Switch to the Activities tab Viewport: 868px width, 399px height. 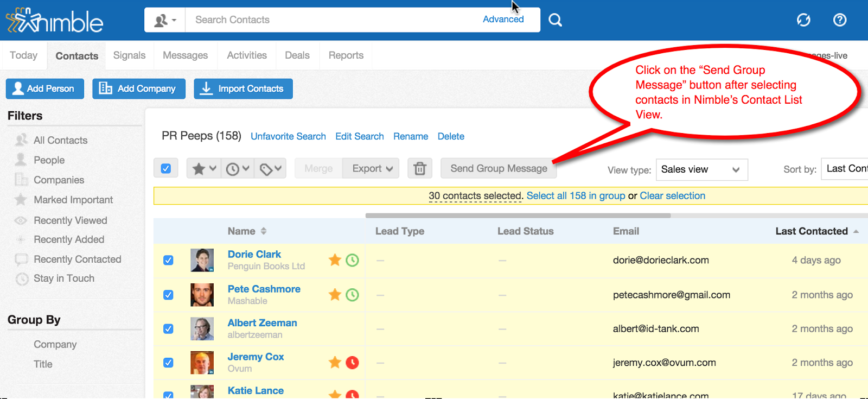pos(247,55)
